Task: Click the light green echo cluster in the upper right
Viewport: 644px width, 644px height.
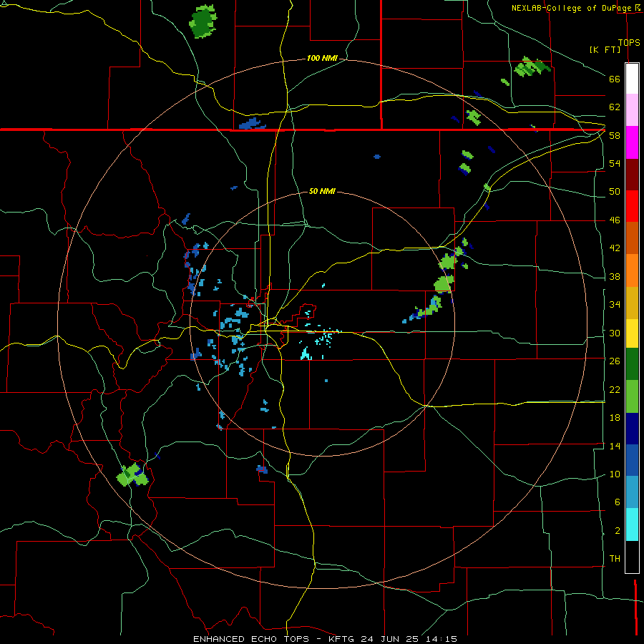Action: [x=532, y=67]
